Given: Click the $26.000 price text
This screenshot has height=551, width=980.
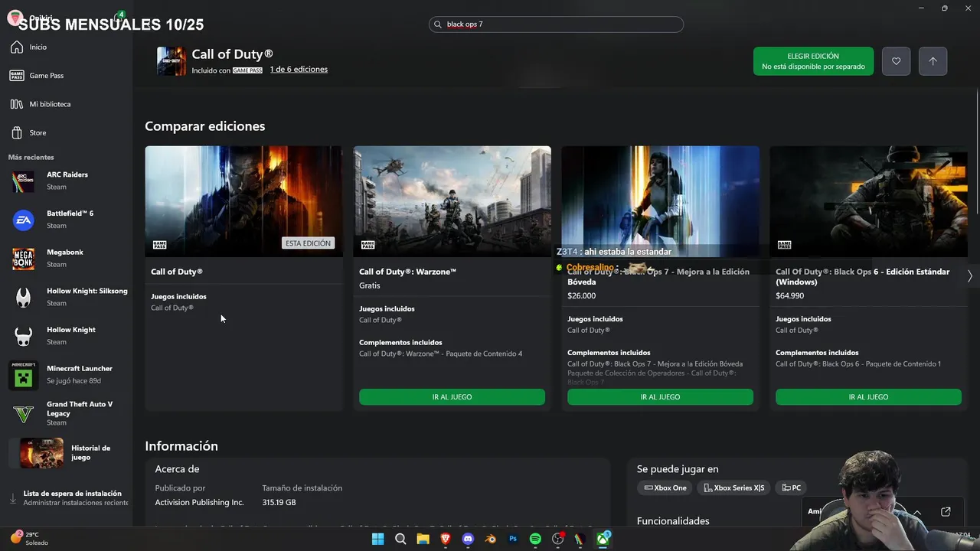Looking at the screenshot, I should 581,295.
